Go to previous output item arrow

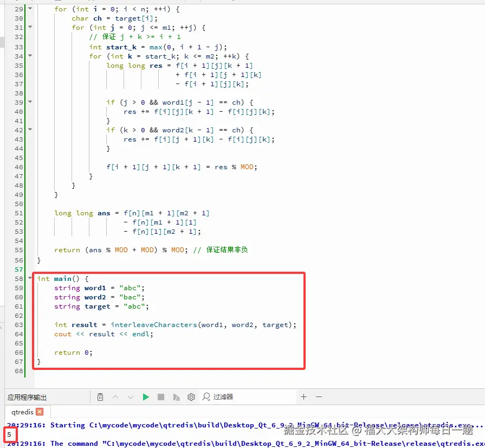pos(115,397)
